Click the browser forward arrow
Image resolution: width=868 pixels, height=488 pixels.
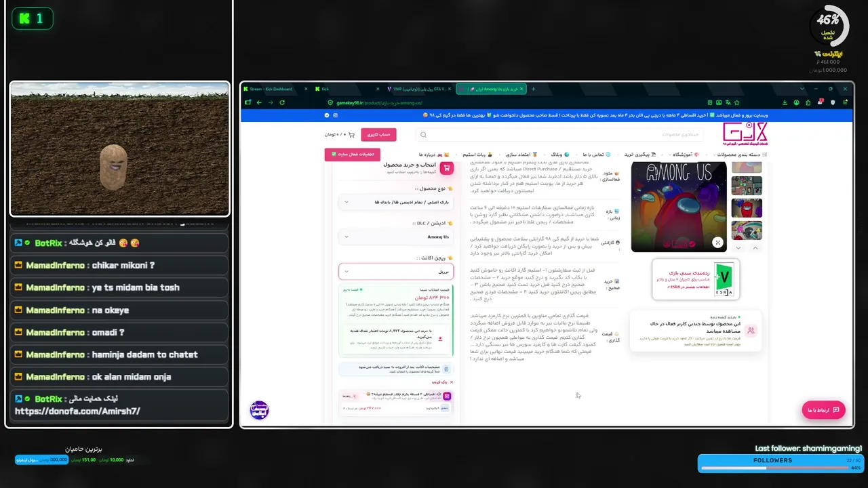pyautogui.click(x=270, y=102)
